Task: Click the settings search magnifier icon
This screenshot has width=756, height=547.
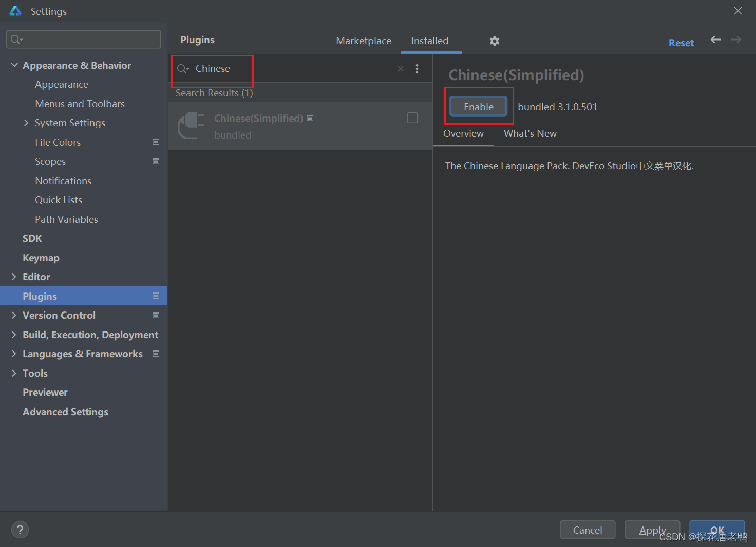Action: tap(16, 40)
